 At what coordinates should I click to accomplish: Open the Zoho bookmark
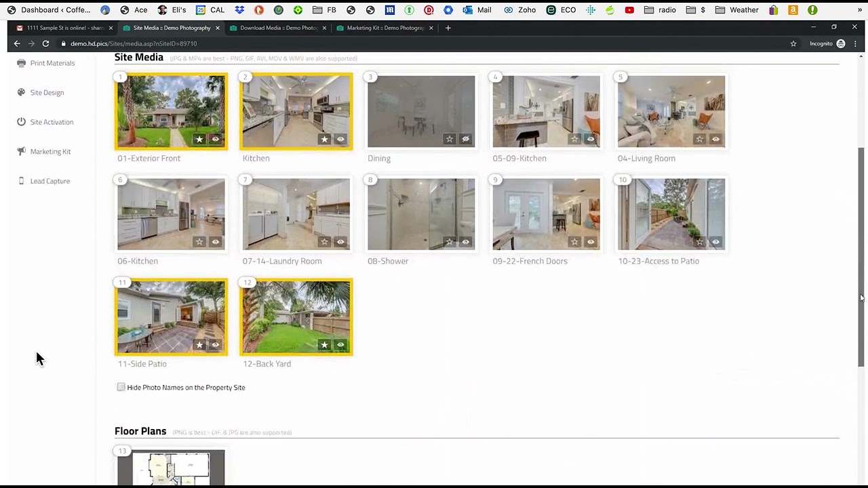[520, 10]
